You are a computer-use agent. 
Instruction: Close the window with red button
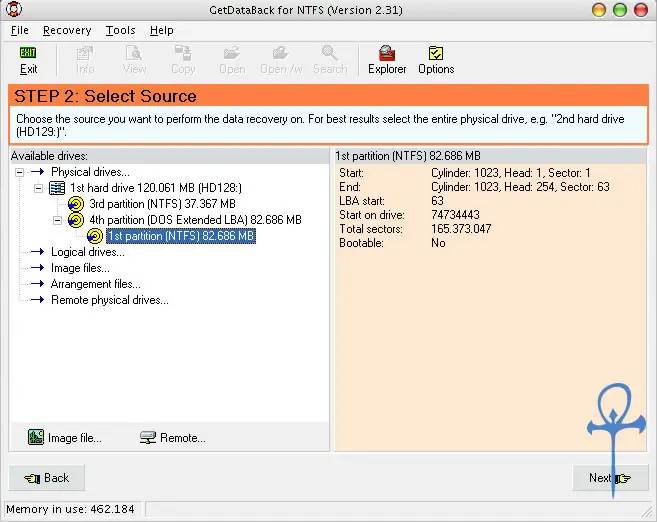point(641,10)
